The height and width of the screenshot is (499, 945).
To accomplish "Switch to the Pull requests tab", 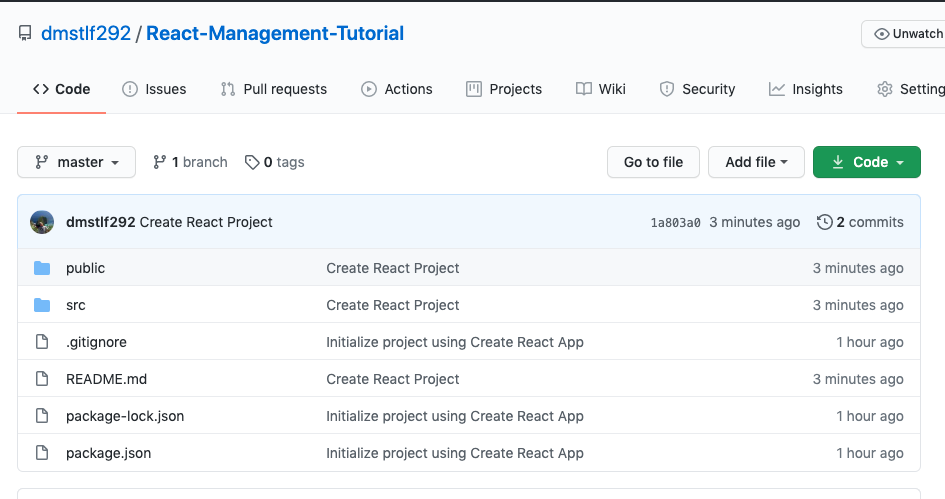I will pos(273,89).
